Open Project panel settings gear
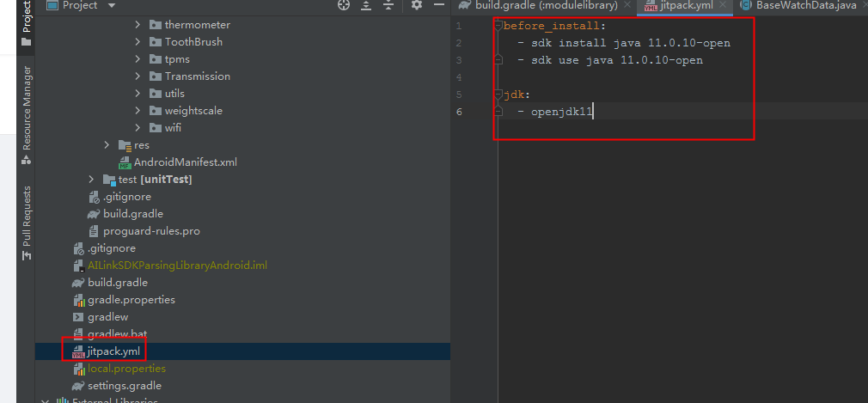This screenshot has width=868, height=403. [416, 6]
